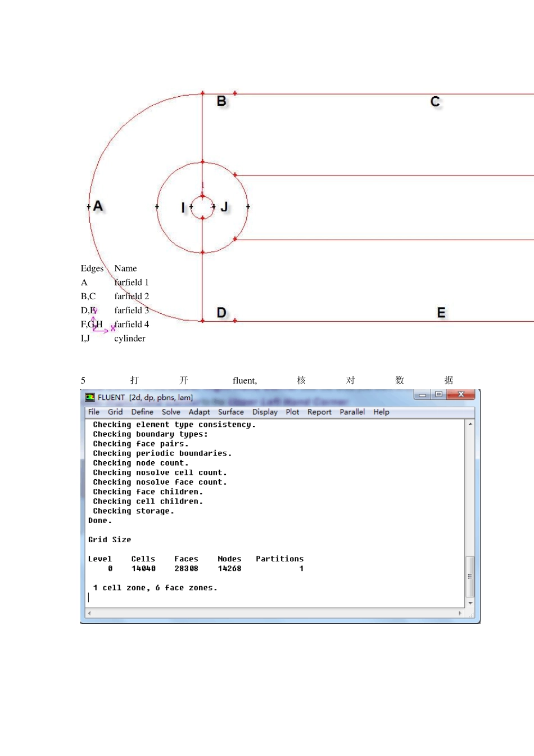
Task: Click the vertical scrollbar thumb in console
Action: pyautogui.click(x=470, y=577)
